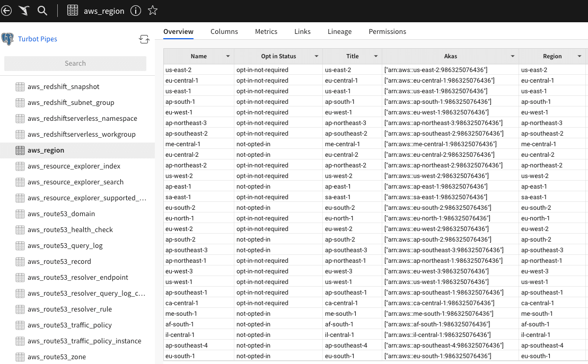
Task: Click the table icon for aws_region in sidebar
Action: click(x=20, y=150)
